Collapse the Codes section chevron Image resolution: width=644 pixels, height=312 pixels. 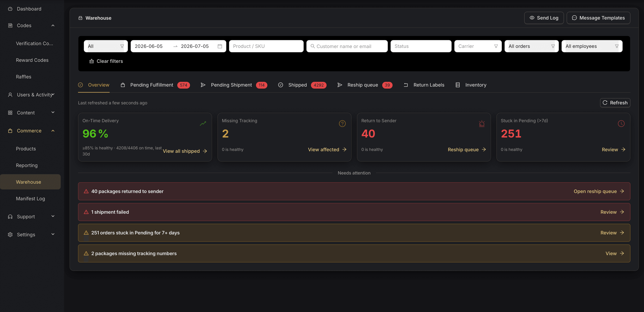pos(53,25)
